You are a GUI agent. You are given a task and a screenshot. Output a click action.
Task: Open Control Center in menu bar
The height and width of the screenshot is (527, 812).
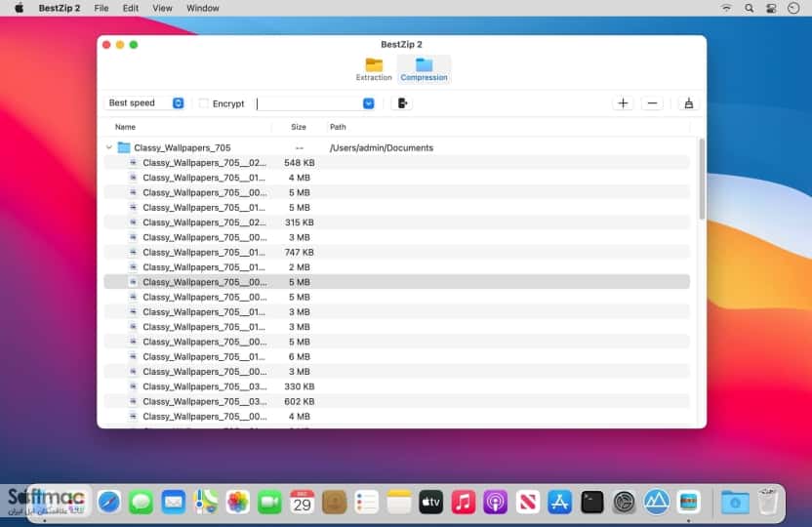[x=771, y=8]
